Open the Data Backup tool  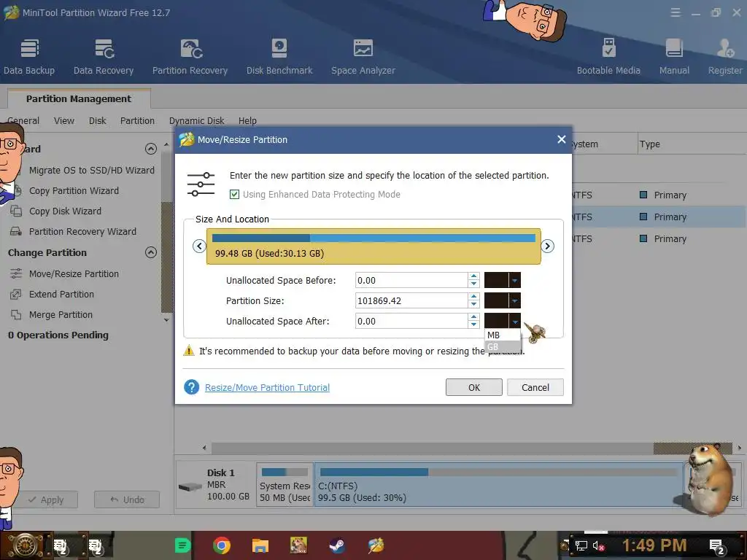[29, 56]
